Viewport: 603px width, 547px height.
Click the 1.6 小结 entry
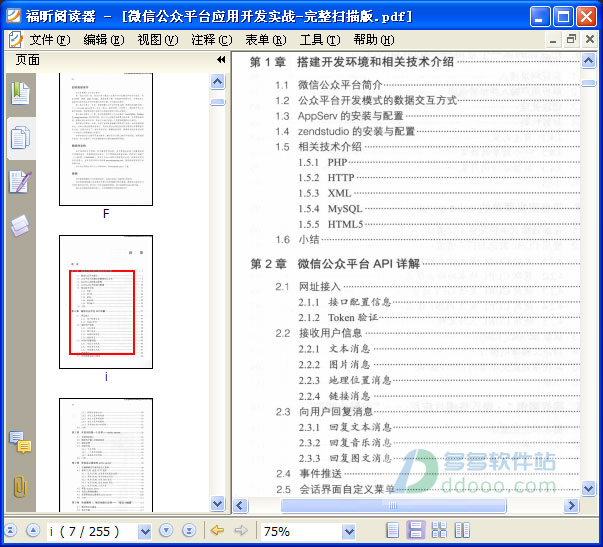297,240
